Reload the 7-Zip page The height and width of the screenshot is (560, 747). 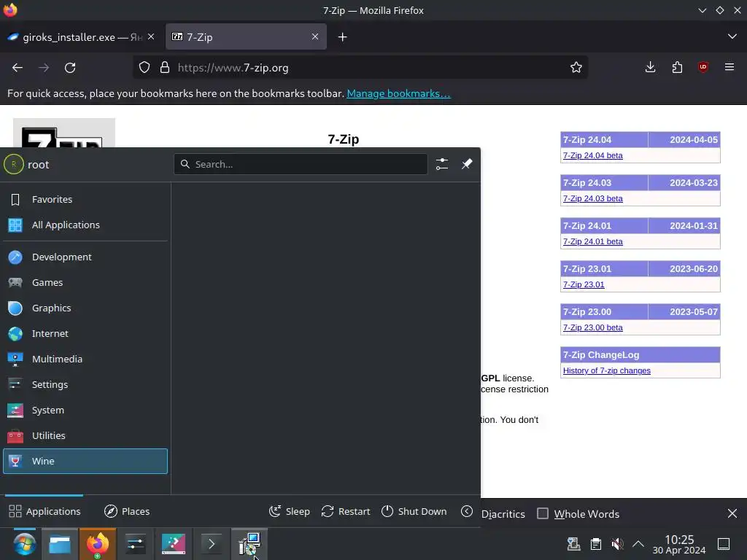tap(70, 68)
